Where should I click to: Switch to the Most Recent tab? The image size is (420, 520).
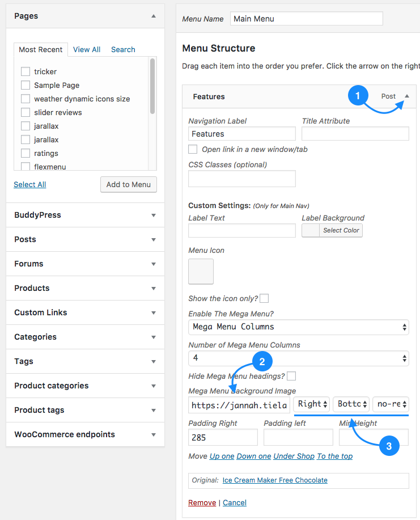click(x=40, y=49)
